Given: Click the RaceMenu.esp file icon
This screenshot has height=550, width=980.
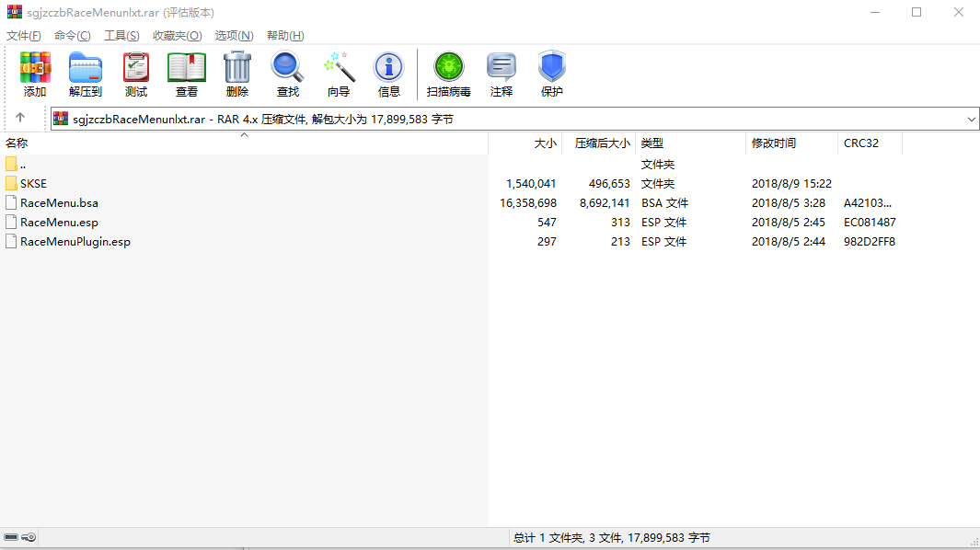Looking at the screenshot, I should tap(11, 222).
